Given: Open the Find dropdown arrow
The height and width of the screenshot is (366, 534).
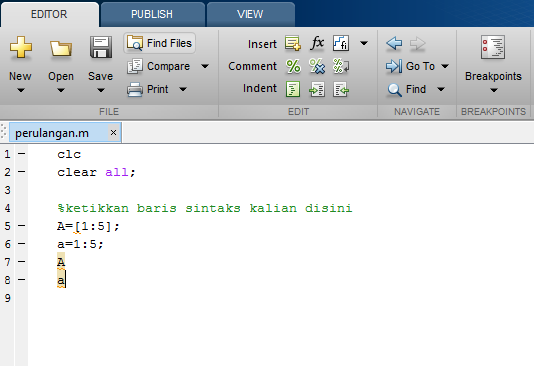Looking at the screenshot, I should point(441,89).
